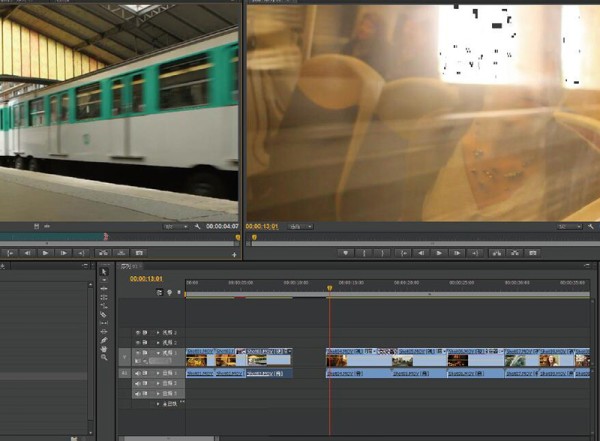Toggle A1 source track targeting
This screenshot has height=441, width=600.
click(124, 373)
